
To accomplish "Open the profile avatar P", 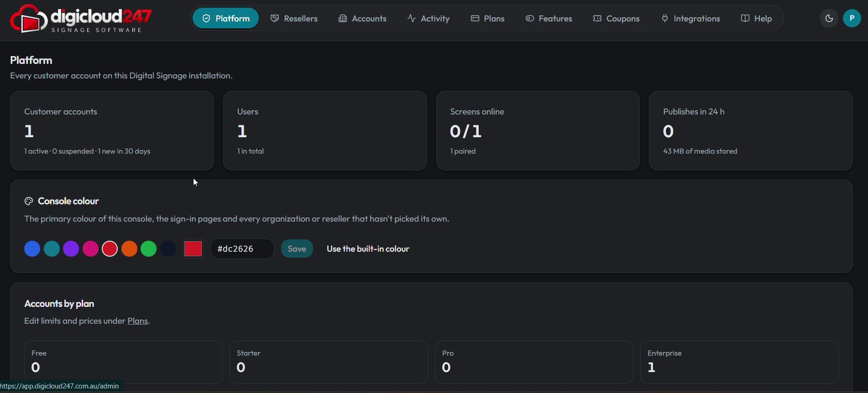I will (852, 18).
